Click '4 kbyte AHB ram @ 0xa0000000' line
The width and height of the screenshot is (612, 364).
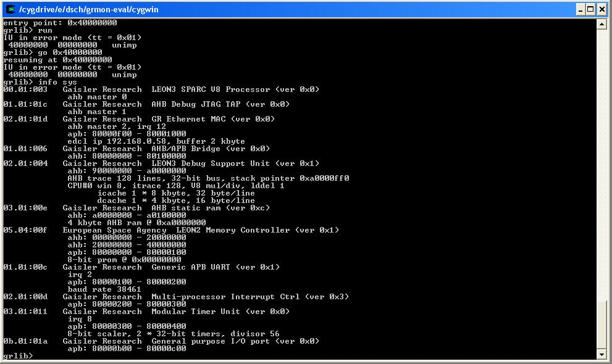(136, 223)
